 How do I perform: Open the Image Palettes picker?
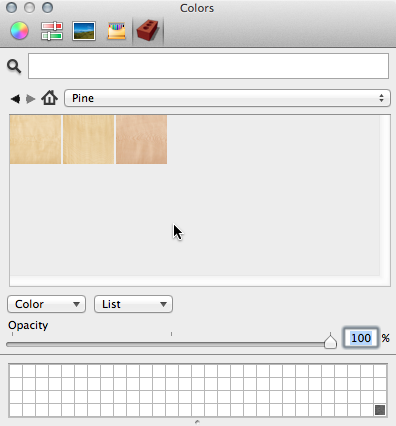pos(84,31)
